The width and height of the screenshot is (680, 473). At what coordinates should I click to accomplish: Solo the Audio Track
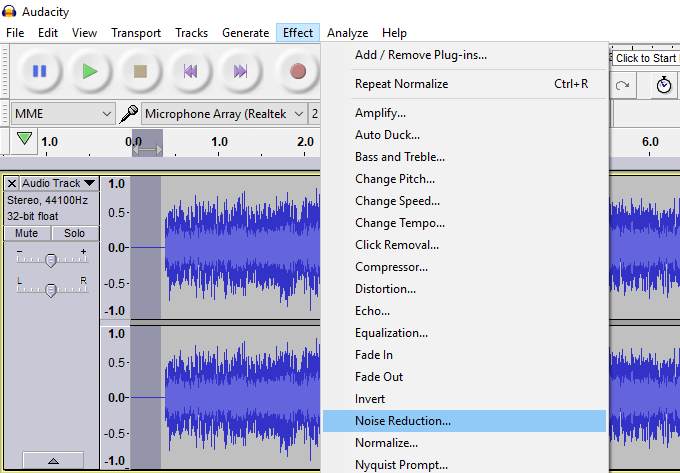[75, 233]
